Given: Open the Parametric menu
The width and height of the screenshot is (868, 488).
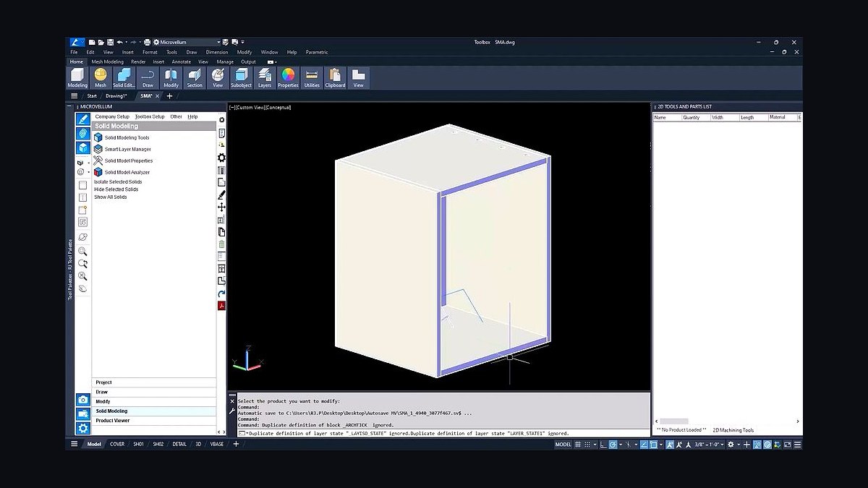Looking at the screenshot, I should tap(317, 52).
